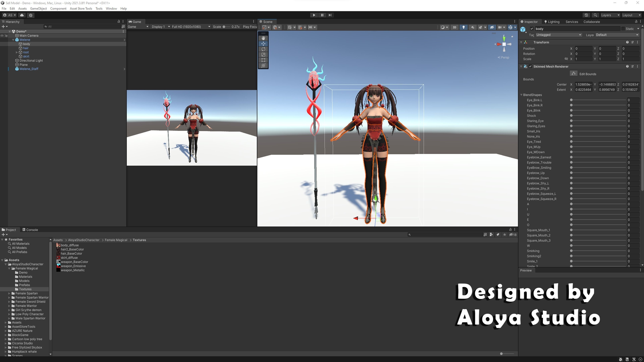Toggle scene lighting bulb
644x362 pixels.
(x=464, y=27)
